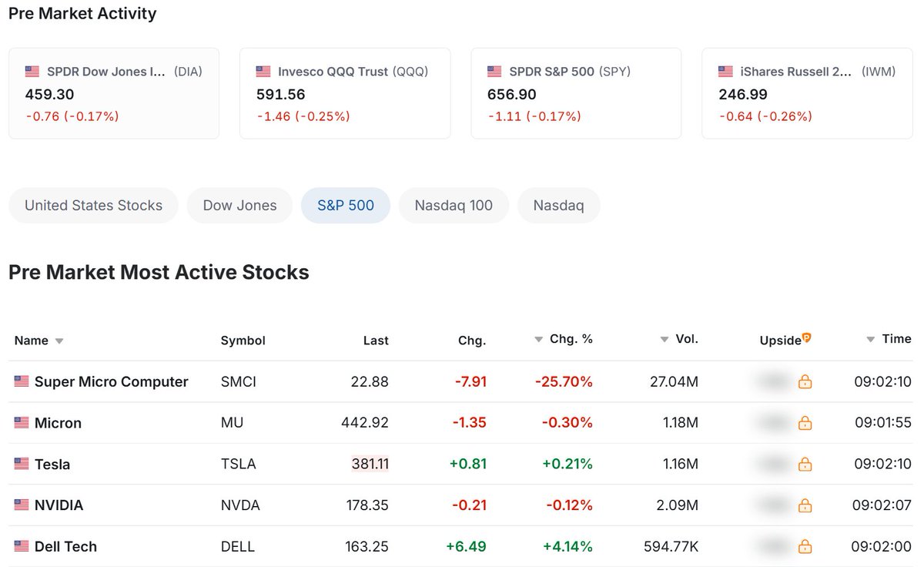The height and width of the screenshot is (567, 924).
Task: Click the lock icon in NVIDIA's row
Action: tap(805, 505)
